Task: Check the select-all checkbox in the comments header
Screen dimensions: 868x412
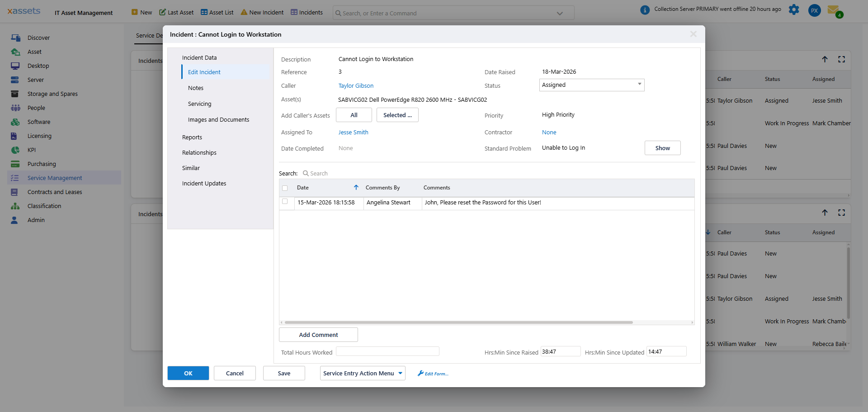Action: point(285,188)
